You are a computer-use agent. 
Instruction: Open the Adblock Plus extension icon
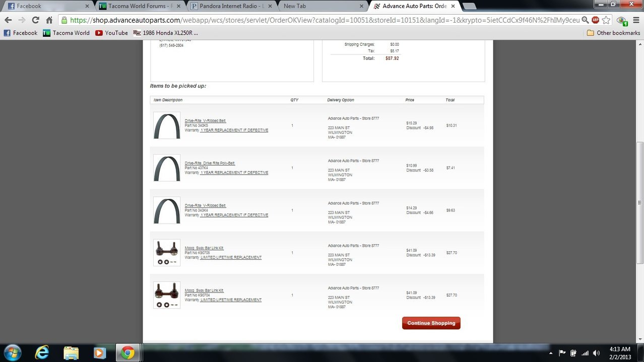(x=596, y=20)
